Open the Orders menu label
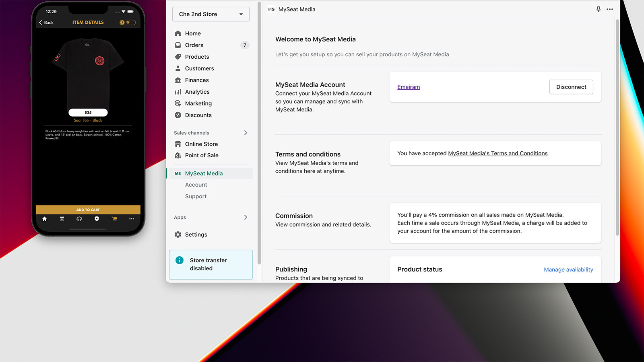 point(194,45)
